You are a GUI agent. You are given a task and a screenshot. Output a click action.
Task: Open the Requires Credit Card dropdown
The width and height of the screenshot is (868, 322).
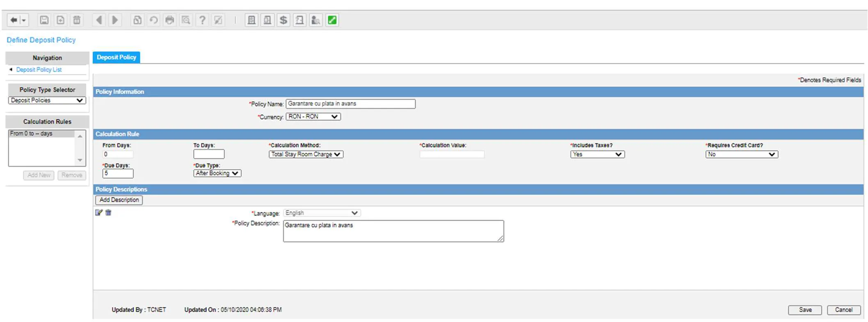[742, 154]
